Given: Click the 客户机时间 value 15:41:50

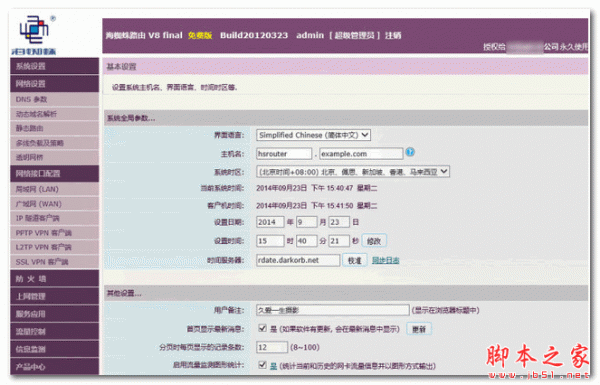Looking at the screenshot, I should tap(316, 206).
